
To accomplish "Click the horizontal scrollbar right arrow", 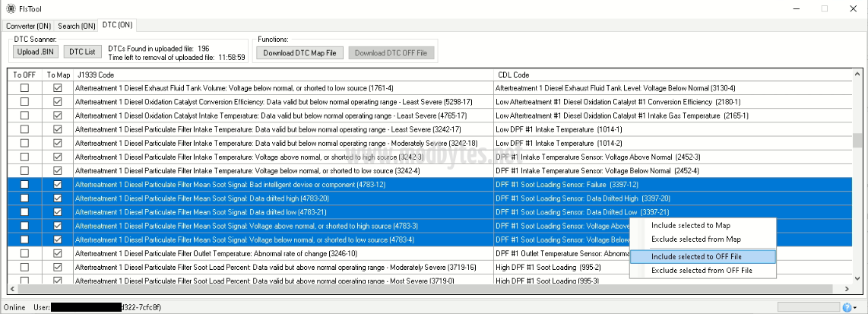I will click(845, 289).
